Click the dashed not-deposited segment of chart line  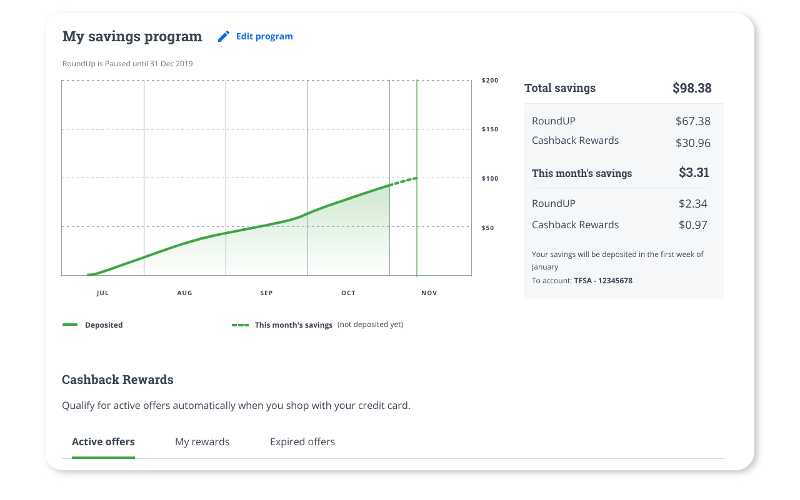pos(404,181)
